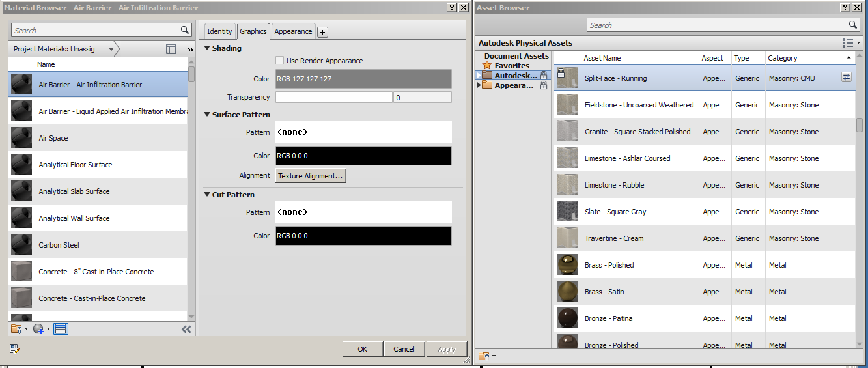
Task: Collapse the Cut Pattern section
Action: click(207, 195)
